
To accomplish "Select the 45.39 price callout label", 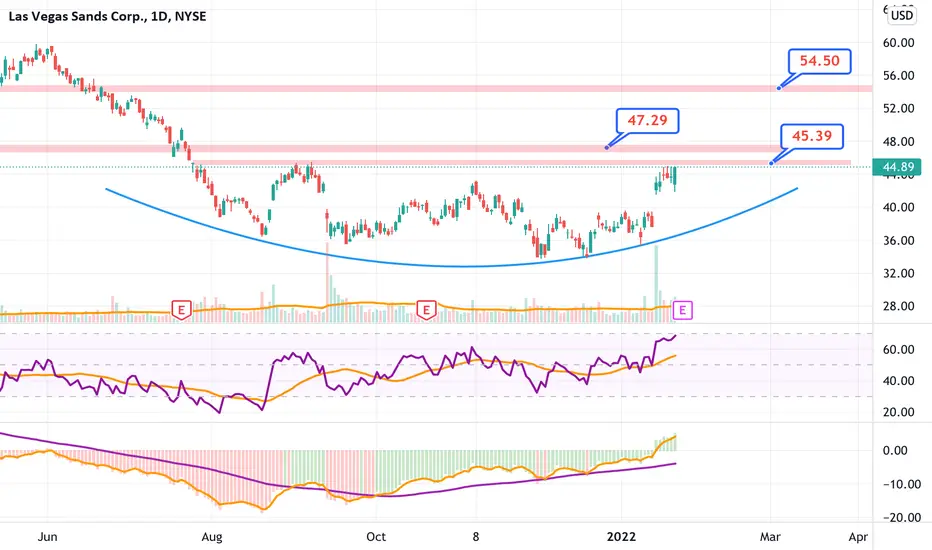I will click(812, 136).
